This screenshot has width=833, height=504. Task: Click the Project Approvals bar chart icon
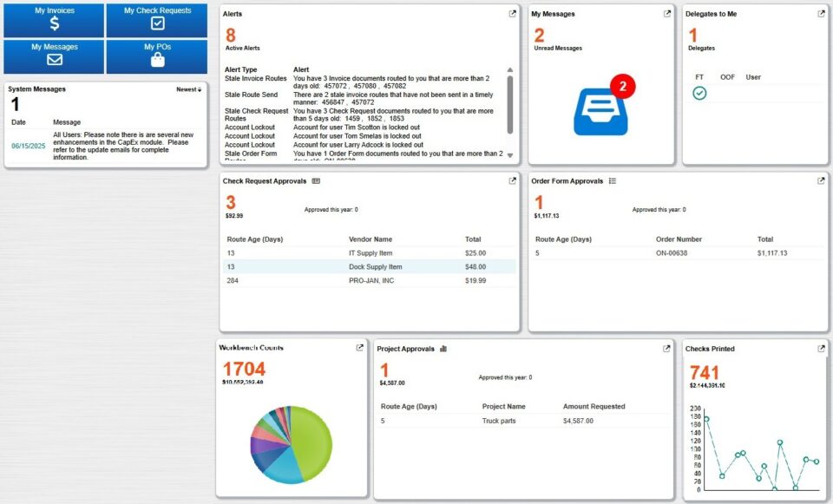point(443,349)
